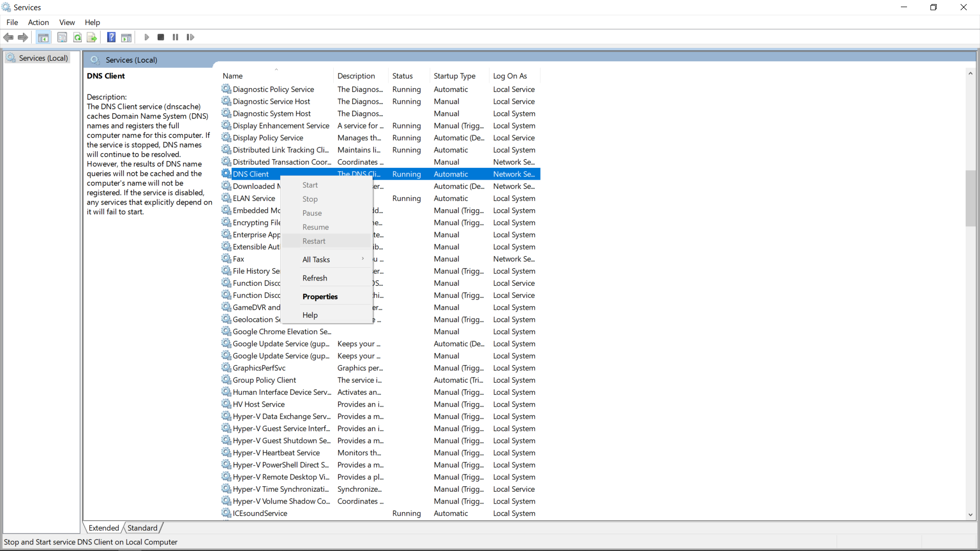Click the Forward arrow toolbar icon
980x551 pixels.
23,37
